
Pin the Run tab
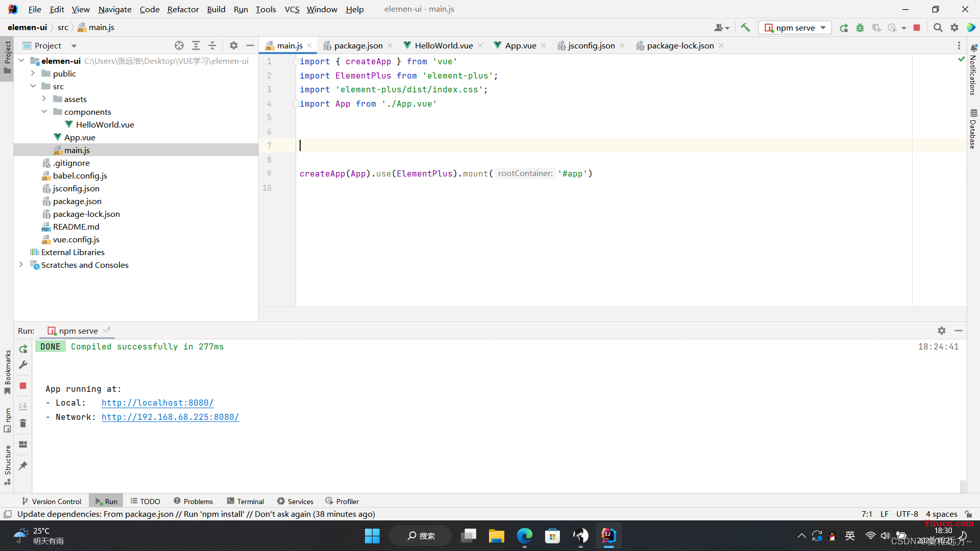point(23,465)
